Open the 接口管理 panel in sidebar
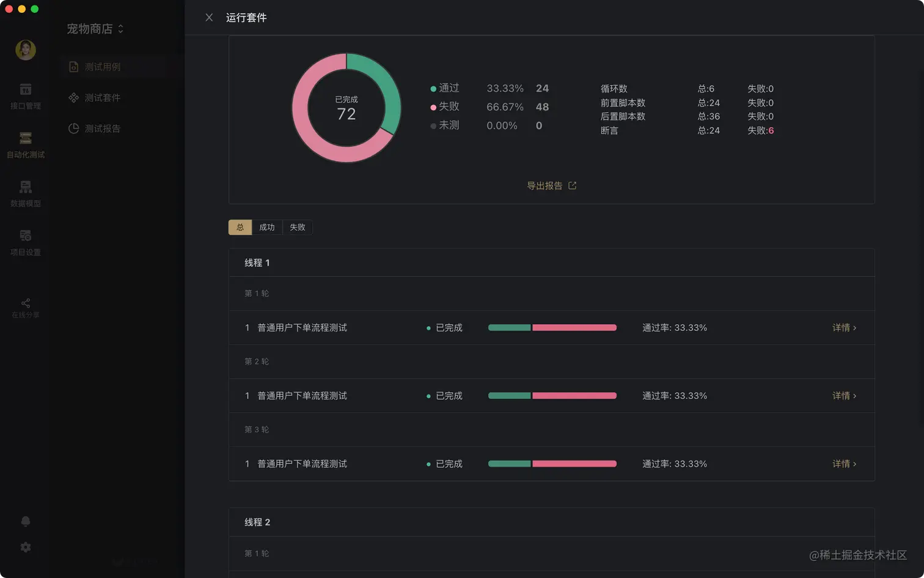 coord(25,95)
